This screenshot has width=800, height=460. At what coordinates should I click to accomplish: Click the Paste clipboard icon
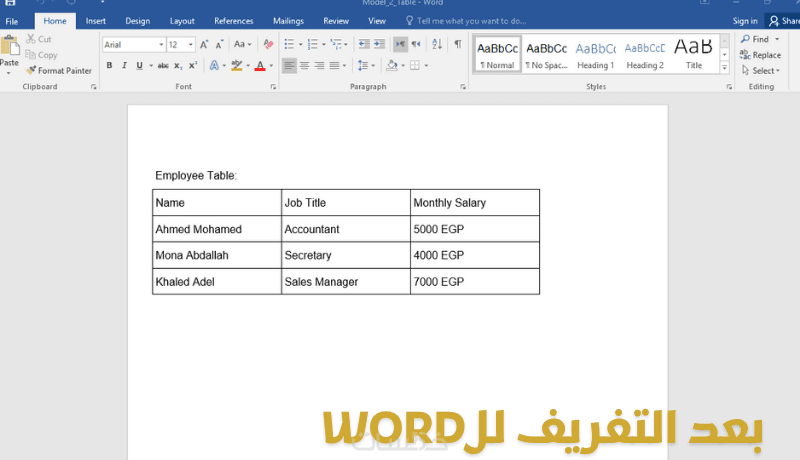pos(9,46)
